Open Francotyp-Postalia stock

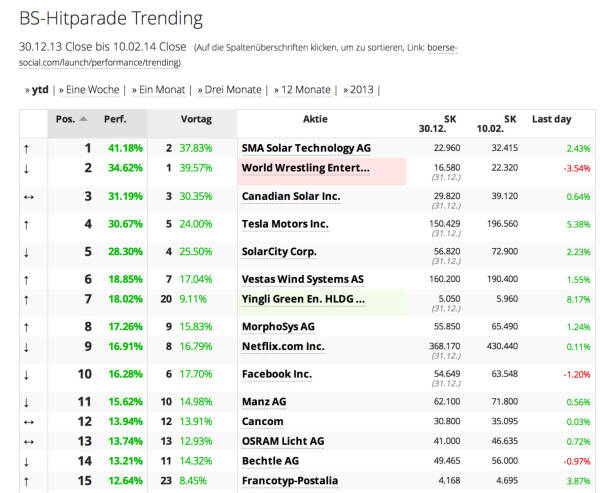click(290, 481)
